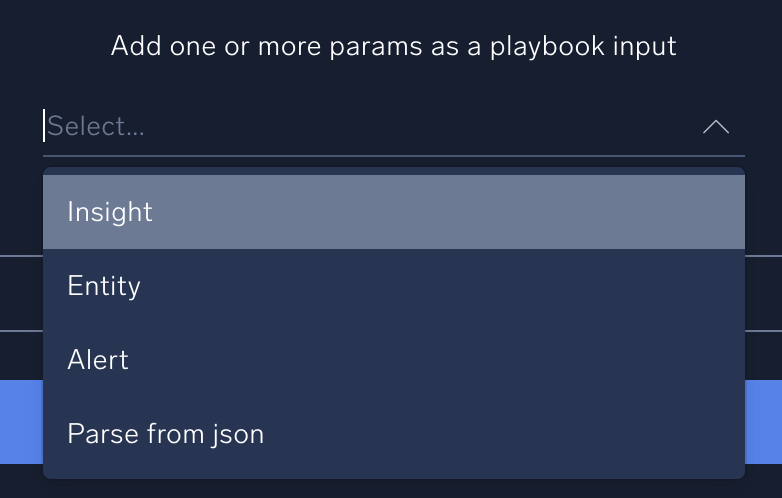Click the highlighted first row in the list
This screenshot has height=498, width=782.
pyautogui.click(x=393, y=212)
